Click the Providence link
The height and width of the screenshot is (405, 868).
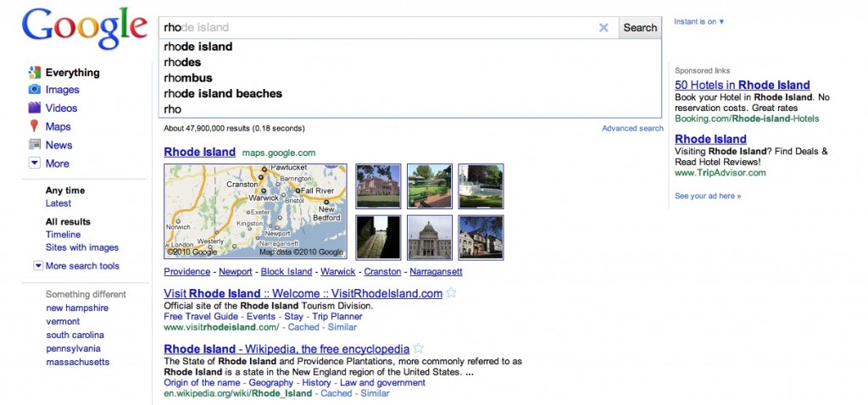pos(187,272)
